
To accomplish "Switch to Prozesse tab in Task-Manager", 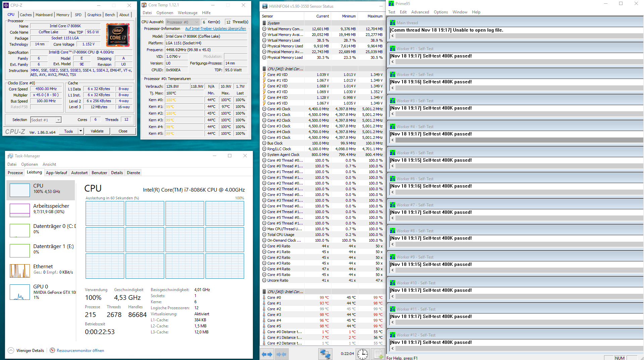I will click(15, 173).
